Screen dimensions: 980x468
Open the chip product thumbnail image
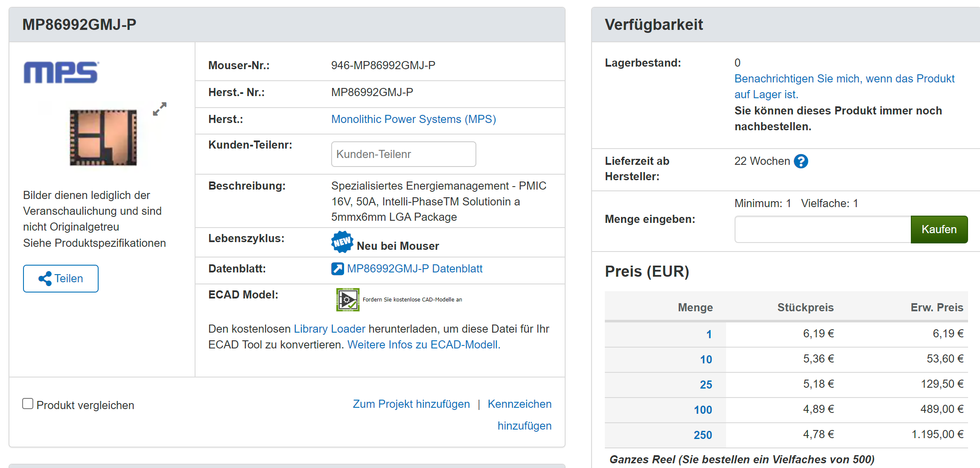coord(103,137)
